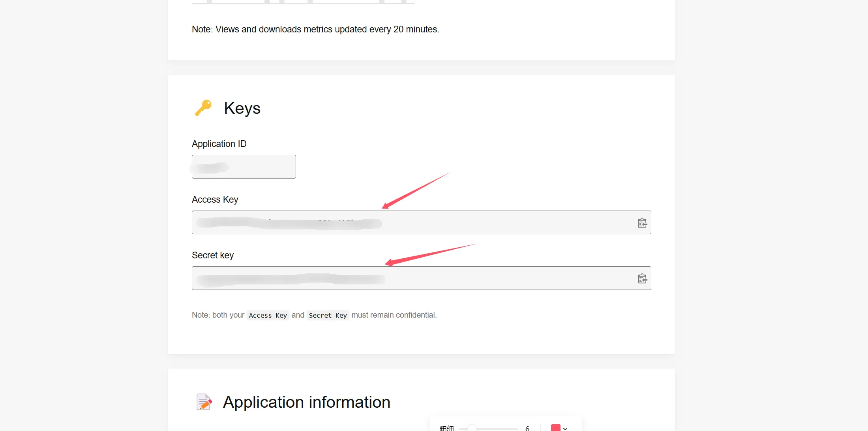
Task: Click the Keys section heading
Action: tap(242, 108)
